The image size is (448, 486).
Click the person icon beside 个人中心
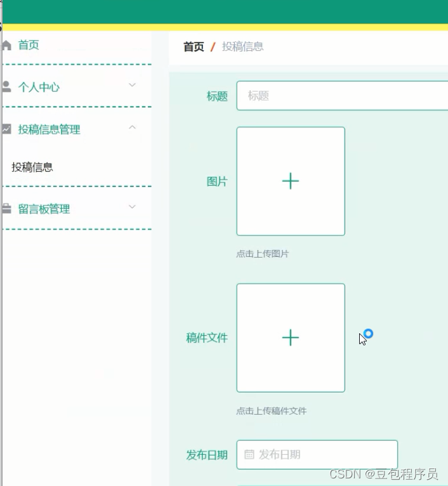click(x=6, y=87)
